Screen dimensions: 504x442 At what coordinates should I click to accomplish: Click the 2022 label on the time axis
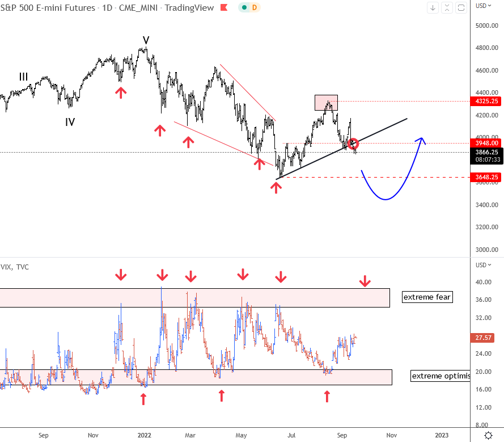tap(145, 435)
